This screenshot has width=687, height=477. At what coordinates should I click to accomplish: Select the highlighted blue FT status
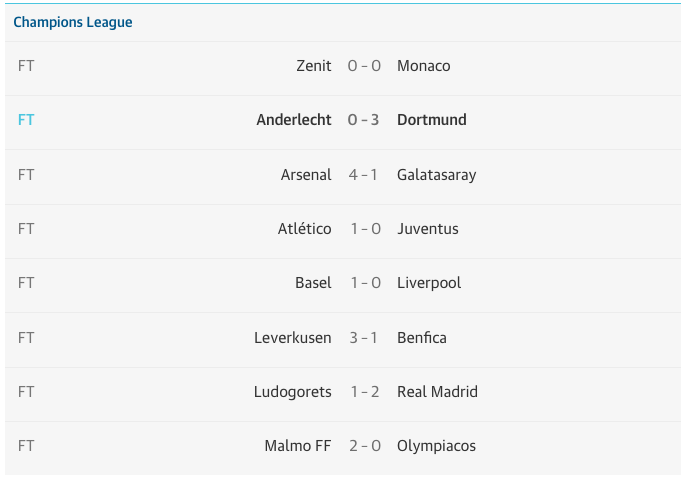tap(26, 120)
